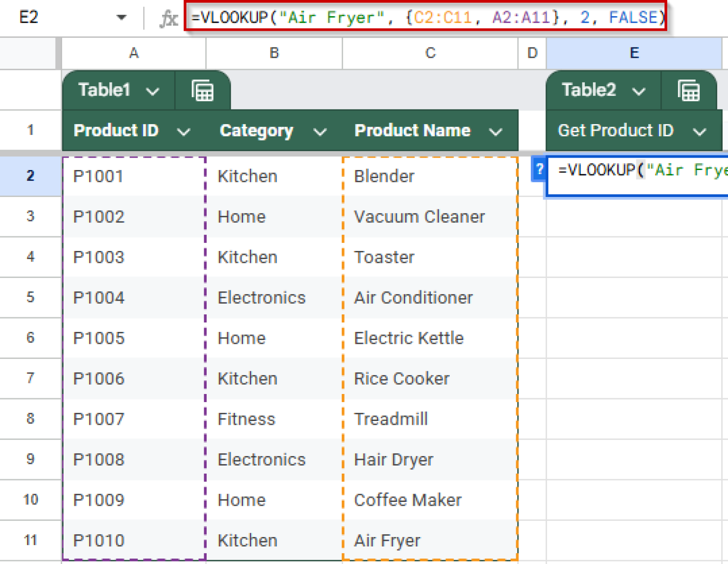Click the Table2 name label
728x564 pixels.
click(589, 90)
